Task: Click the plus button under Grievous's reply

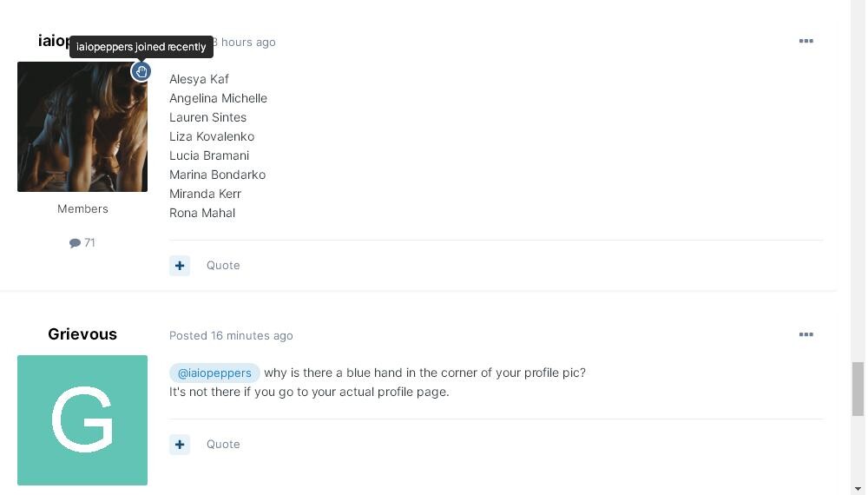Action: click(x=180, y=445)
